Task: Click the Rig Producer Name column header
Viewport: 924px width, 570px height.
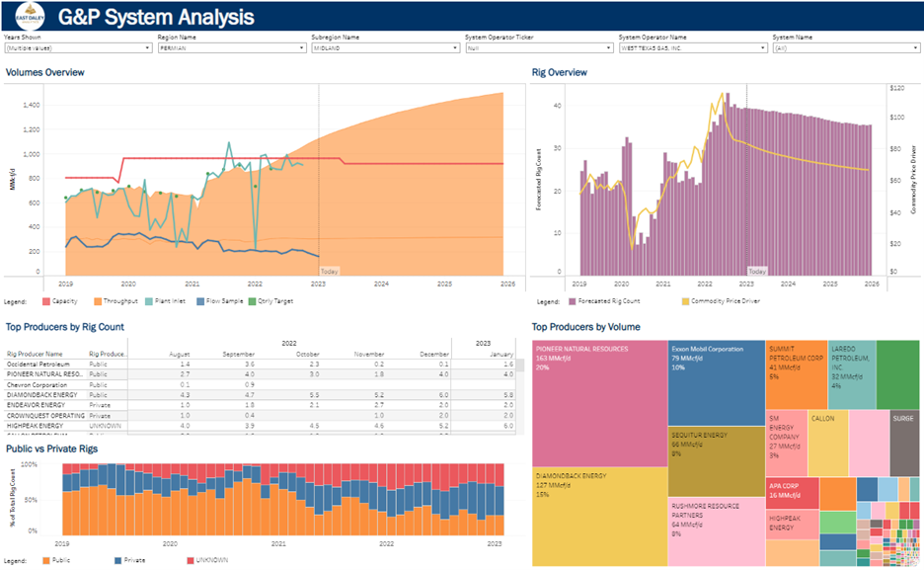Action: (35, 355)
